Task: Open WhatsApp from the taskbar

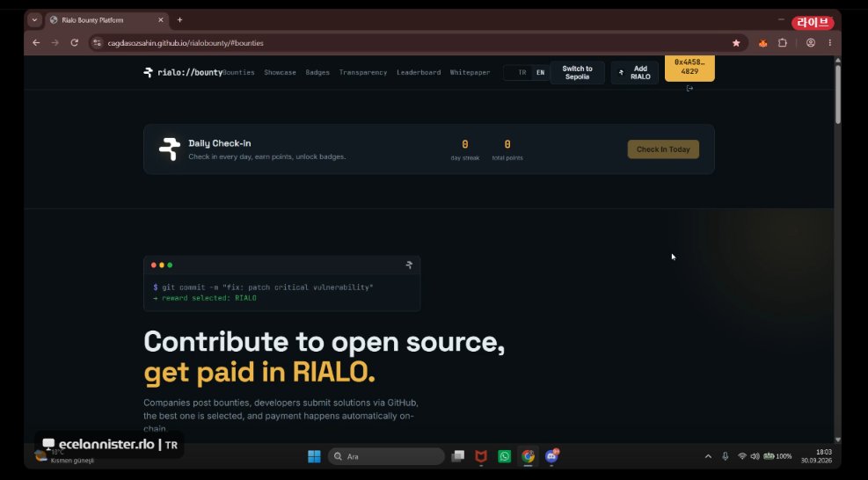Action: pyautogui.click(x=504, y=456)
